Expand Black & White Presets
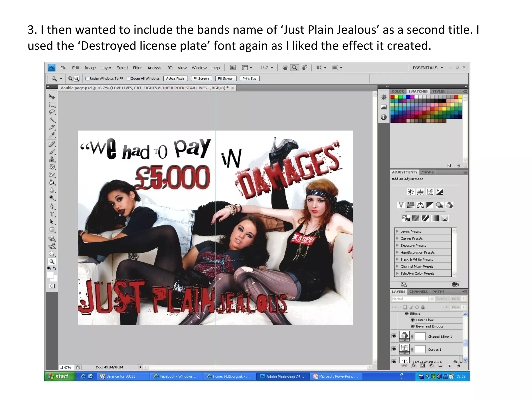Screen dimensions: 532x399 [397, 259]
